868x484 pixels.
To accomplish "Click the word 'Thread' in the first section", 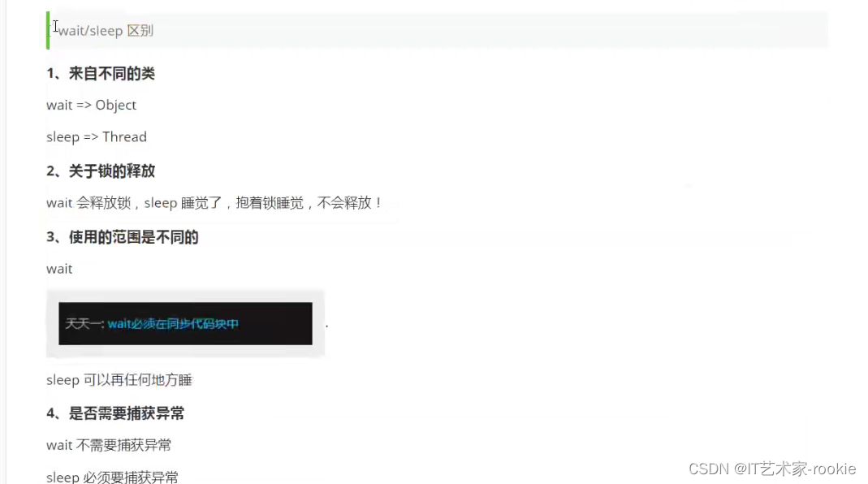I will [x=124, y=136].
